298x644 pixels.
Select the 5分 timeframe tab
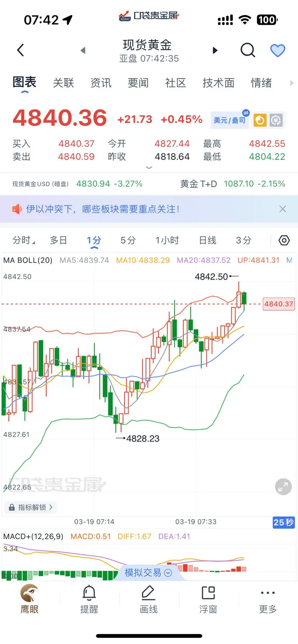click(x=128, y=240)
